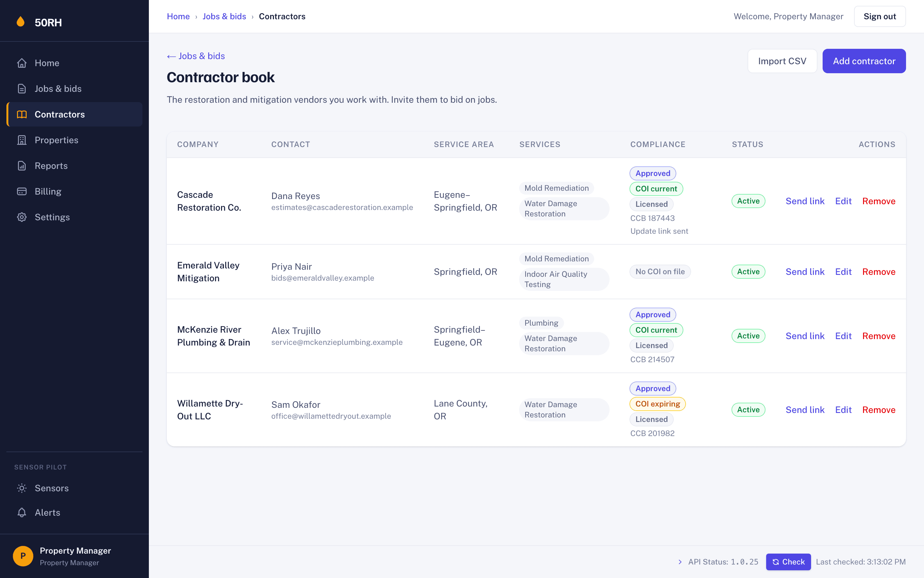Image resolution: width=924 pixels, height=578 pixels.
Task: Click the Properties building icon
Action: pyautogui.click(x=22, y=140)
